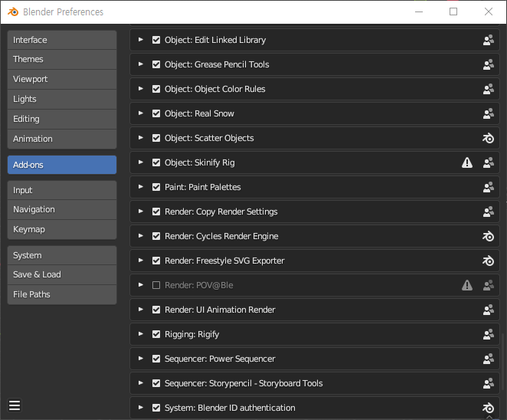507x420 pixels.
Task: Click community icon on Object Color Rules row
Action: pos(489,89)
